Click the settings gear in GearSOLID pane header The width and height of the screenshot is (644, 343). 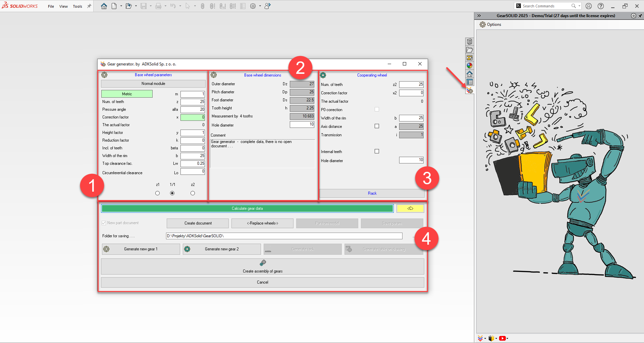[x=633, y=16]
